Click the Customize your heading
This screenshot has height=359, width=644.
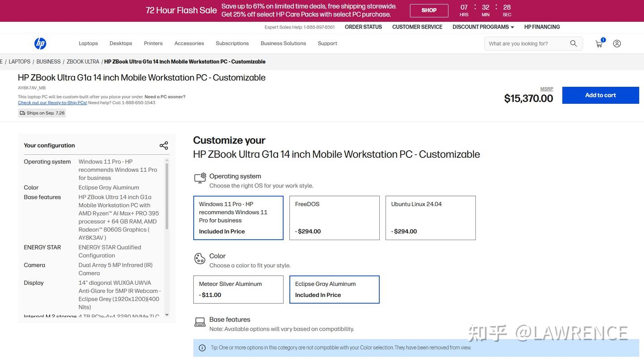229,140
